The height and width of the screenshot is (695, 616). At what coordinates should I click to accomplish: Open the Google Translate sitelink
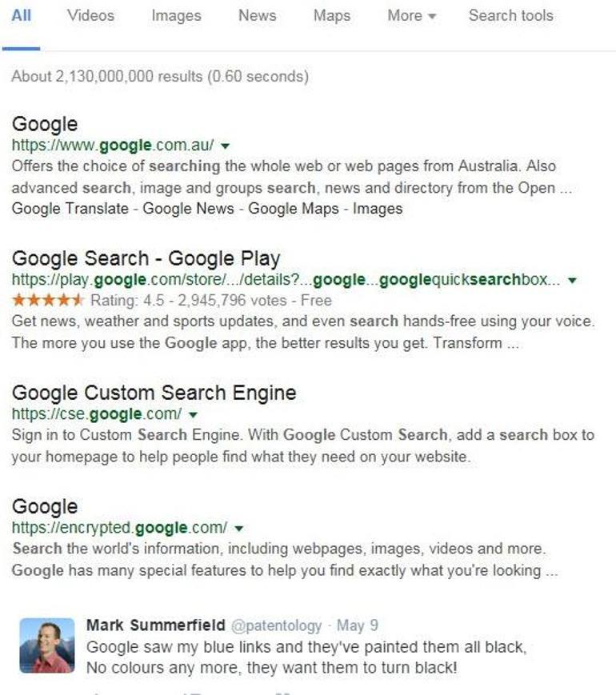70,209
